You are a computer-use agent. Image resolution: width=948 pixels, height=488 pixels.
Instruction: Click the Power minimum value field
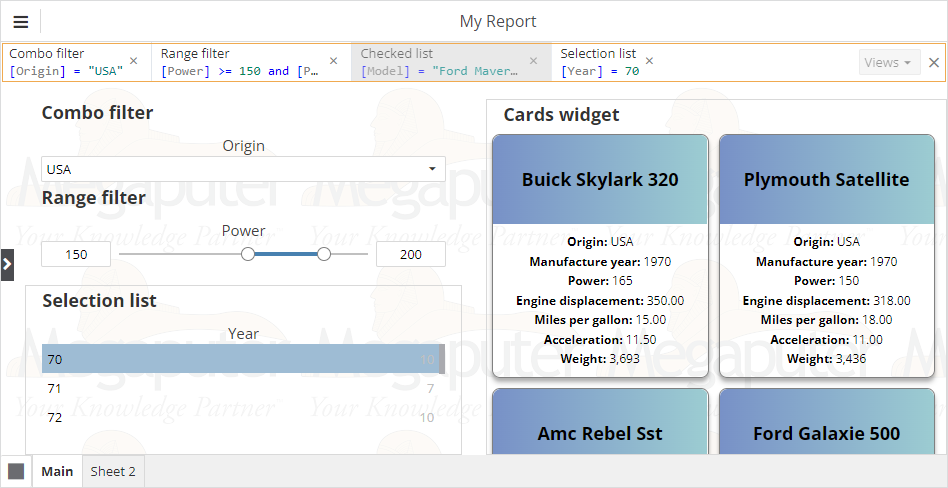tap(76, 254)
